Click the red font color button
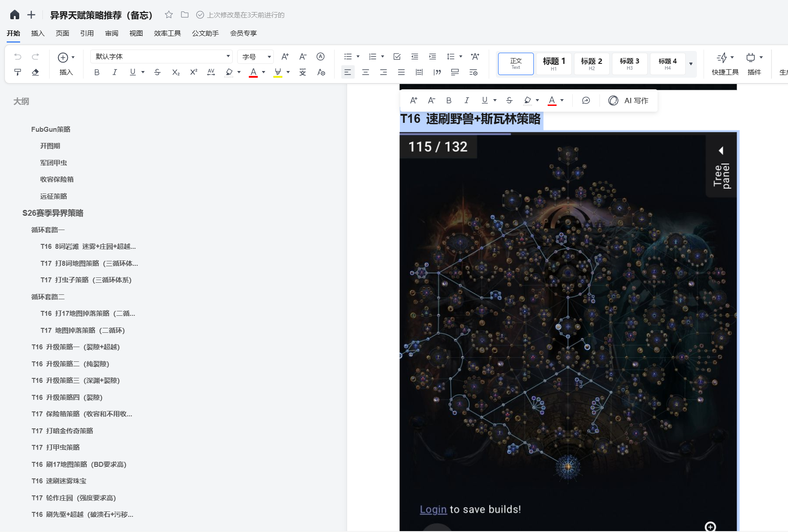This screenshot has width=788, height=532. click(253, 72)
